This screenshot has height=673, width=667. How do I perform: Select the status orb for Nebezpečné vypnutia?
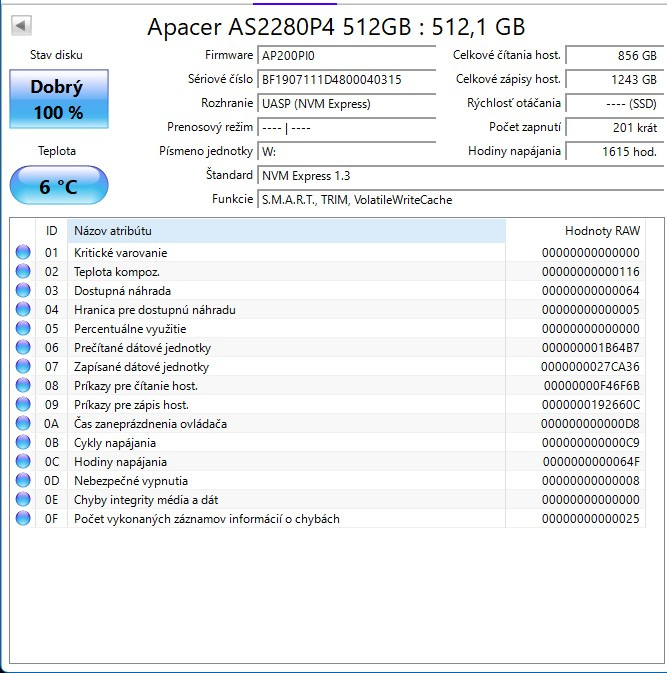tap(23, 480)
